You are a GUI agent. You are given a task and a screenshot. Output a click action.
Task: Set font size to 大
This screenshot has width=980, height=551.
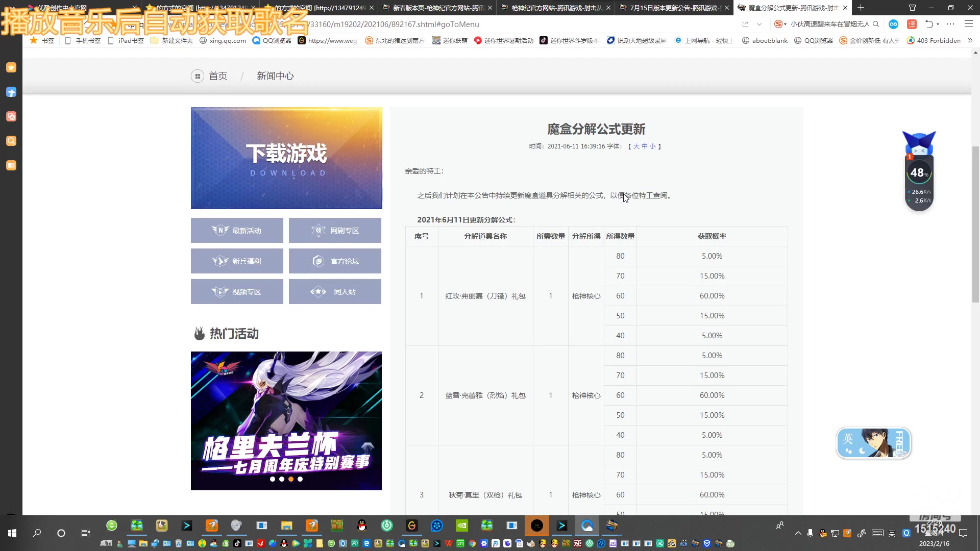(x=636, y=146)
